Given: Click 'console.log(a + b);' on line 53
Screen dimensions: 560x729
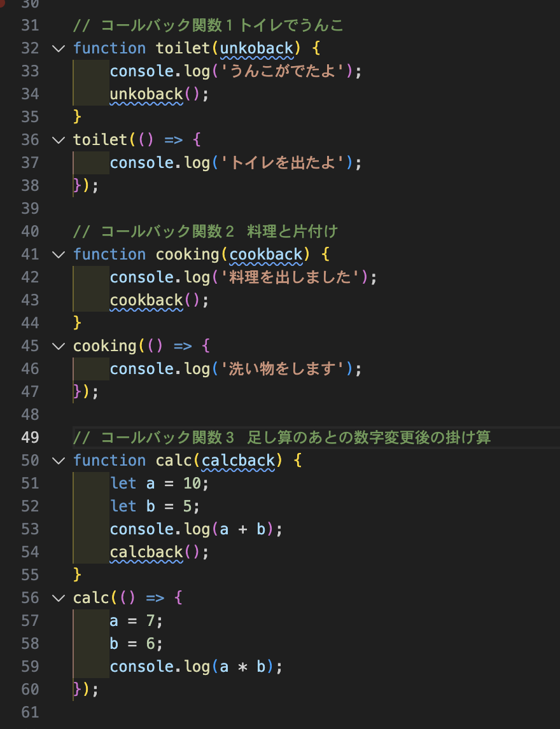Looking at the screenshot, I should [x=196, y=529].
